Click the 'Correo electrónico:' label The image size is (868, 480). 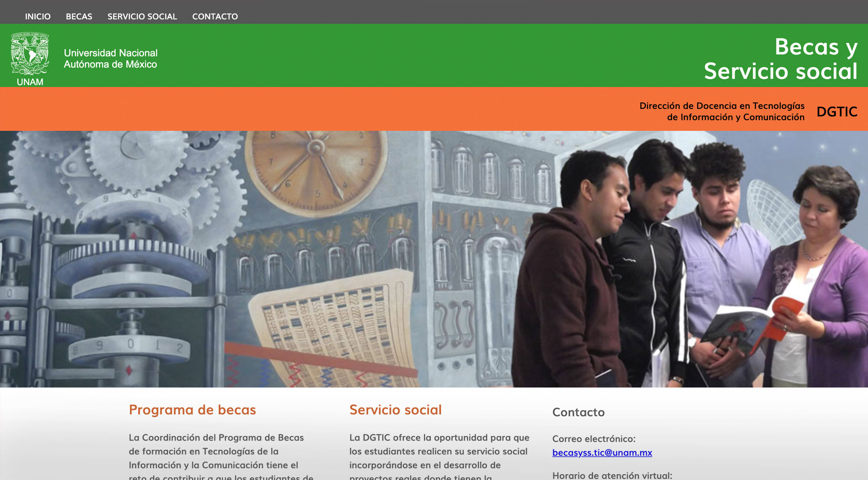click(594, 439)
